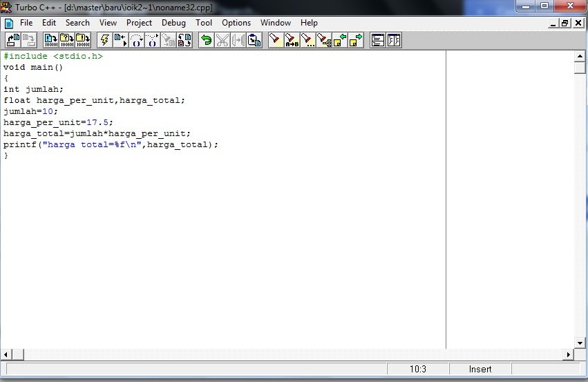Image resolution: width=588 pixels, height=382 pixels.
Task: Minimize the inner noname32.cpp document window
Action: 553,23
